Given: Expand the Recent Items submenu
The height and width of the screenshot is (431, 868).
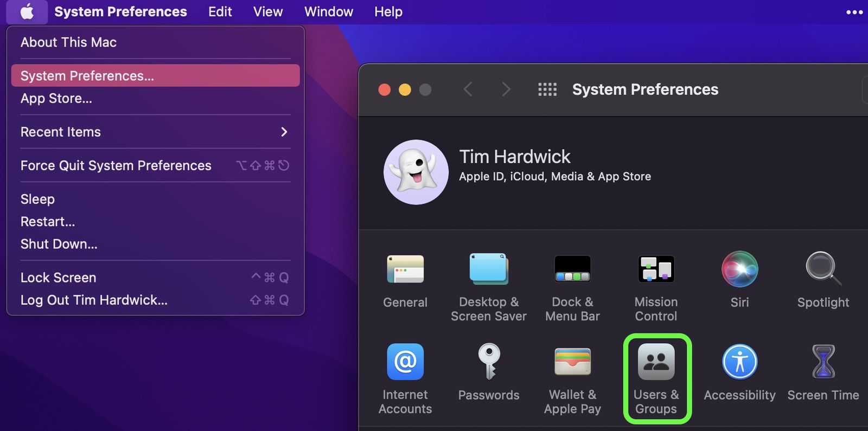Looking at the screenshot, I should (155, 132).
